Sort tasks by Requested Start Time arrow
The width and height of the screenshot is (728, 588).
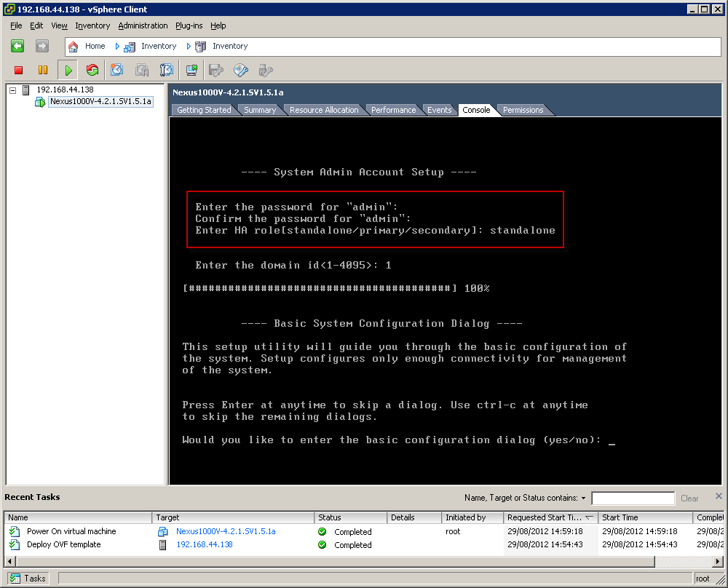(589, 517)
